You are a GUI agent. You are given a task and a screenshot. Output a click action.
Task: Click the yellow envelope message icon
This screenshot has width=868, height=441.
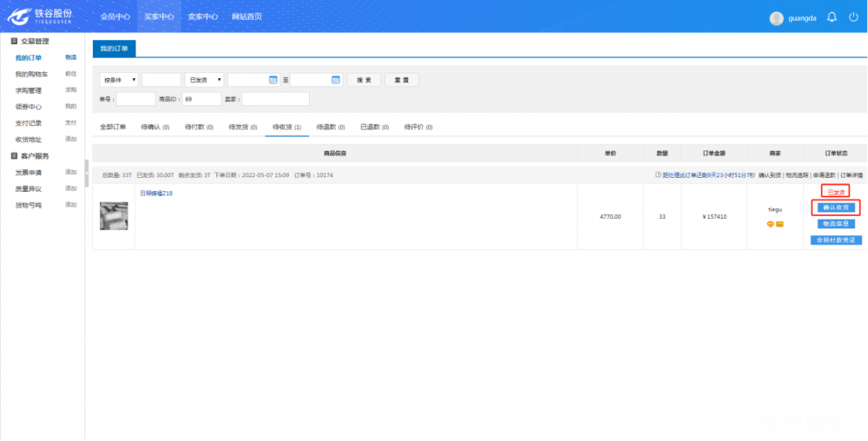[779, 225]
